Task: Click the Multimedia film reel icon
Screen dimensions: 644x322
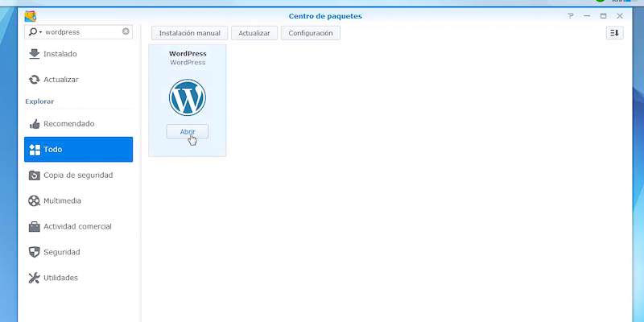Action: (34, 200)
